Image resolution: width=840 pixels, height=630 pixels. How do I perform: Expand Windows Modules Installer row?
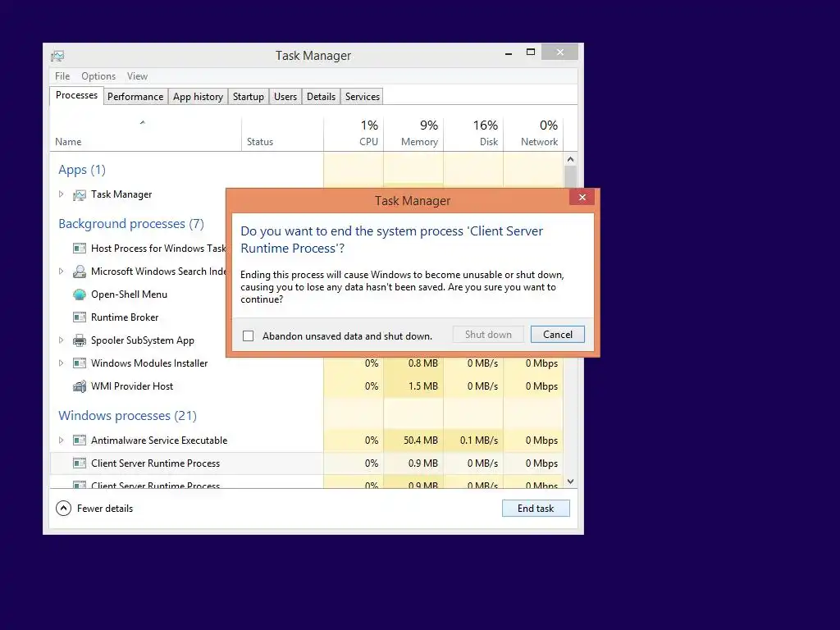pyautogui.click(x=61, y=363)
